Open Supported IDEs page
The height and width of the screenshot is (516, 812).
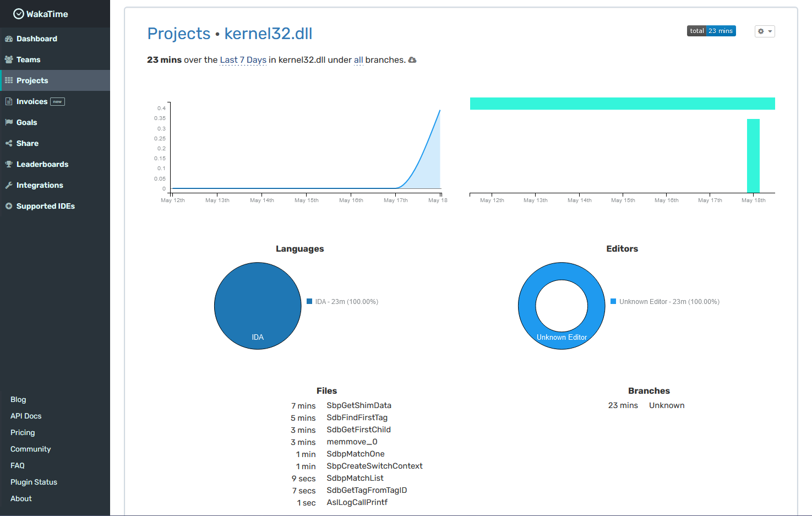coord(55,206)
